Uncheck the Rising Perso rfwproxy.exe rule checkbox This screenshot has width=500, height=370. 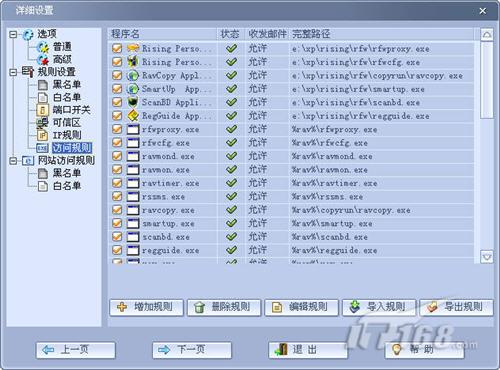pyautogui.click(x=117, y=48)
